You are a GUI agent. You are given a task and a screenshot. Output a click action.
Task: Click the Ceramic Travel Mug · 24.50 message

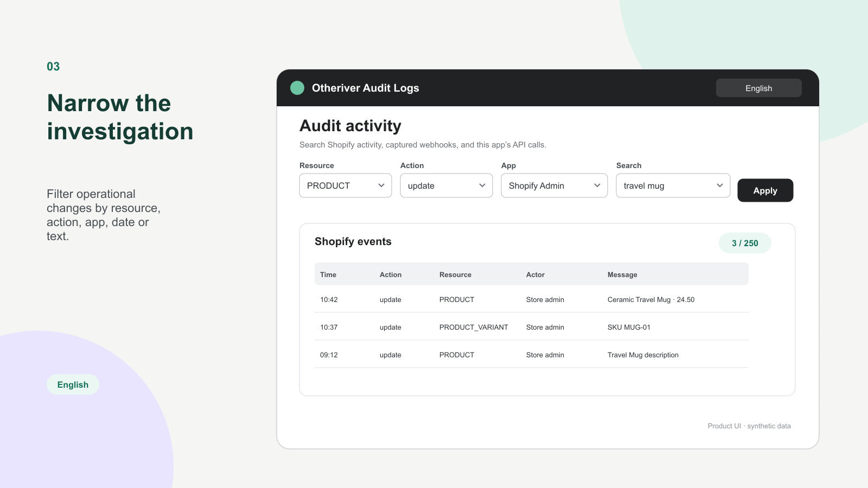click(651, 299)
